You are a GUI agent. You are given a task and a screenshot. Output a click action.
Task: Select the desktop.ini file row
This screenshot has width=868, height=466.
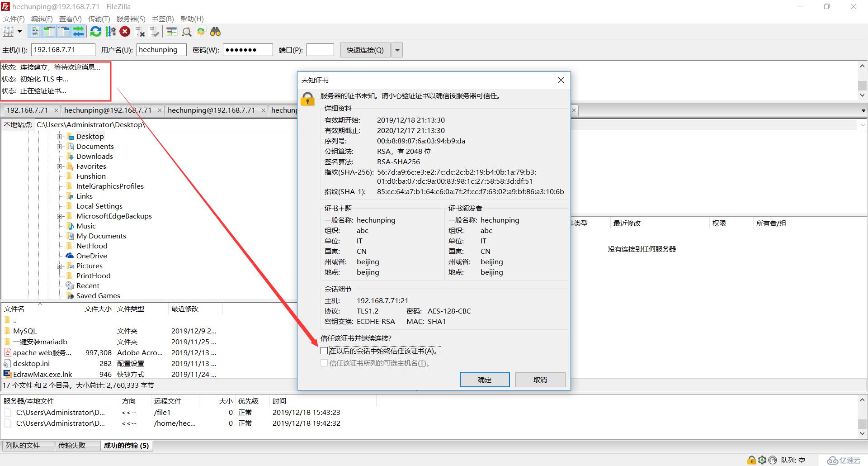click(110, 364)
